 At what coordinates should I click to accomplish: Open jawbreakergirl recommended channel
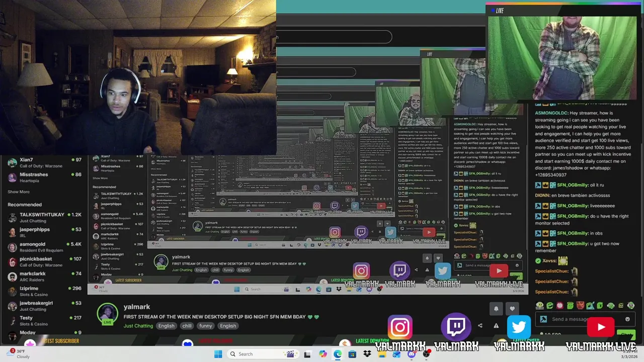(x=44, y=306)
